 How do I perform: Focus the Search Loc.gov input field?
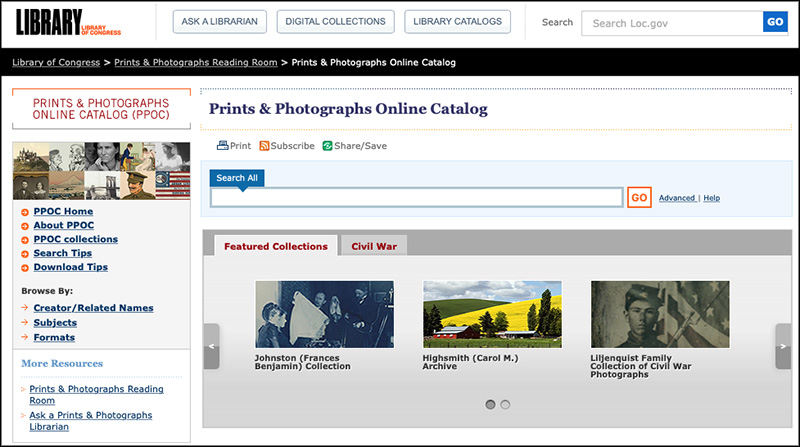pyautogui.click(x=672, y=23)
